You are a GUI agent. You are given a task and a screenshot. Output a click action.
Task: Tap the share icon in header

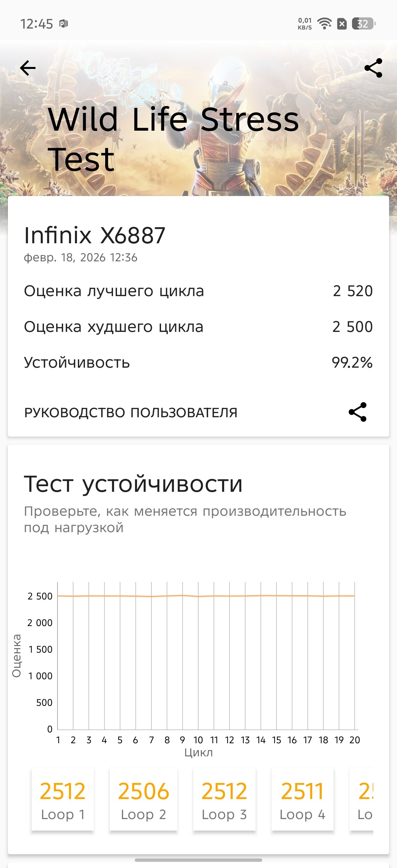[x=373, y=68]
